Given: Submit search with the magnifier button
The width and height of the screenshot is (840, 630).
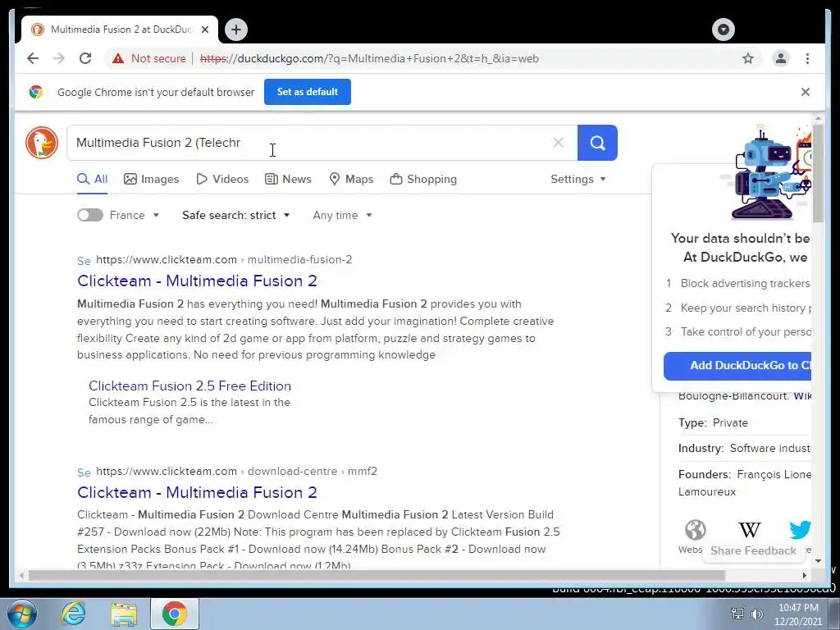Looking at the screenshot, I should (x=597, y=143).
